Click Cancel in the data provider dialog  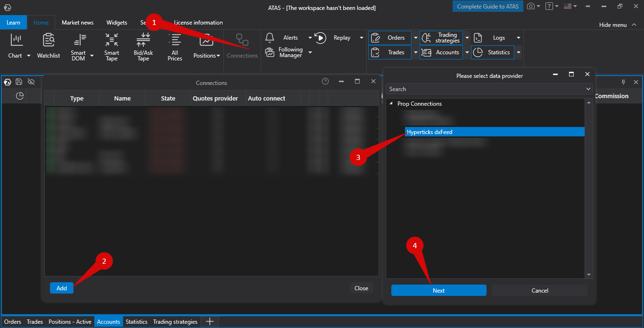(x=540, y=290)
